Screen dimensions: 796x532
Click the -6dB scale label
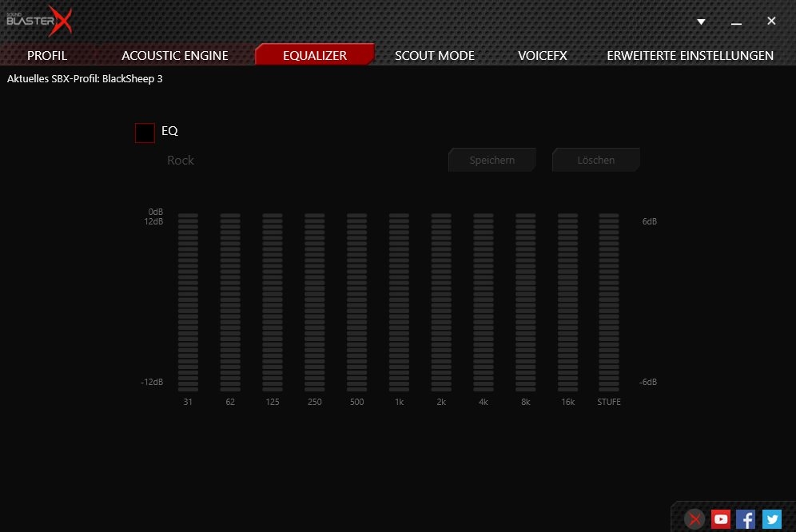coord(648,382)
